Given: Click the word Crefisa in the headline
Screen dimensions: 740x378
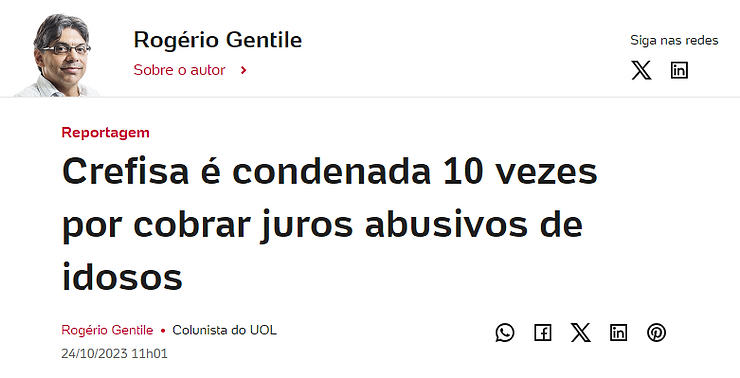Looking at the screenshot, I should (x=126, y=171).
